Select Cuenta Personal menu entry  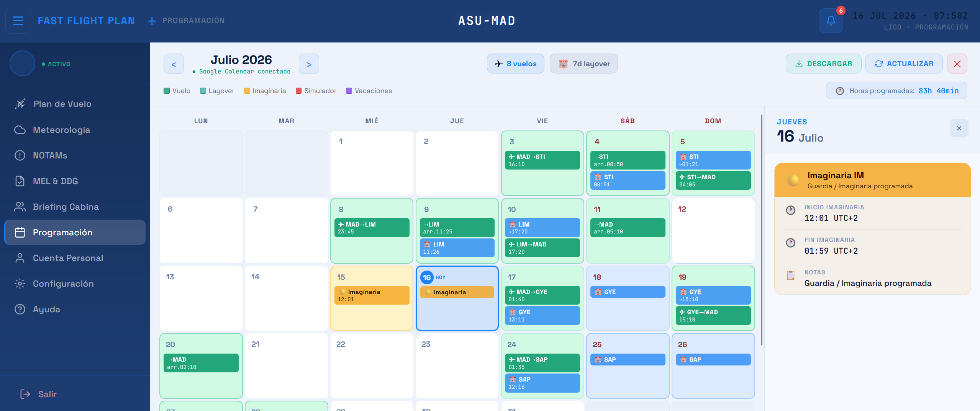75,258
